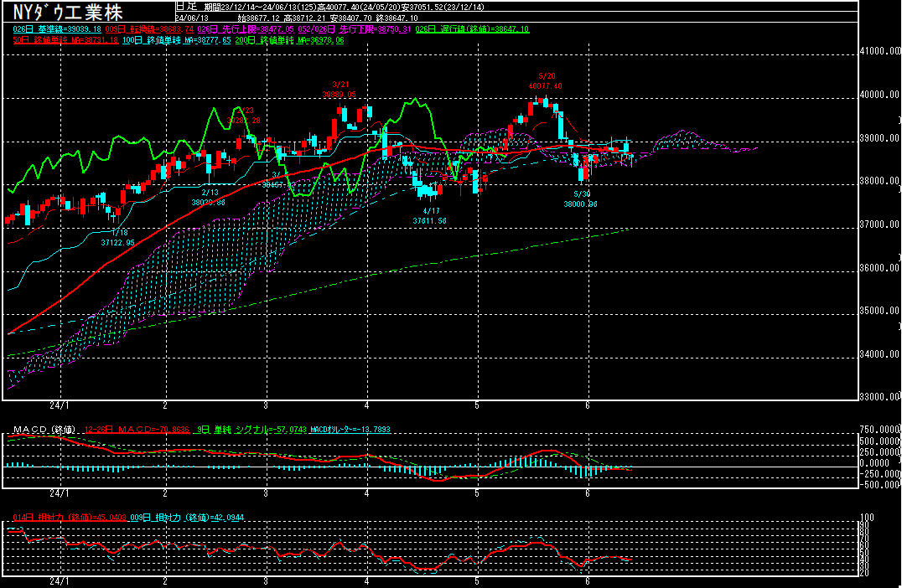Click the 026日 先行上限=38477.05 legend
Screen dimensions: 902x588
coord(246,28)
